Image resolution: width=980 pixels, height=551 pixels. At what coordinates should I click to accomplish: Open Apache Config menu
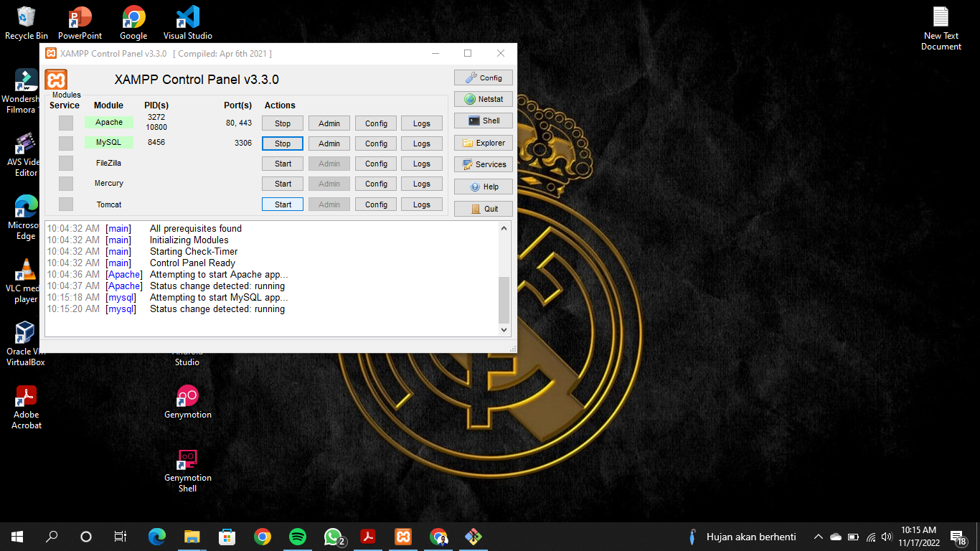pyautogui.click(x=376, y=123)
